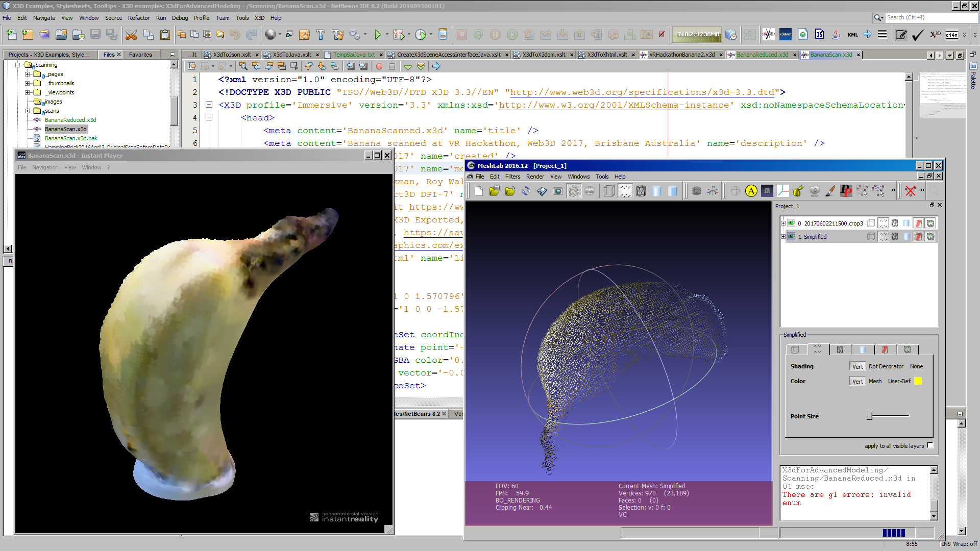
Task: Collapse the Scanning folder tree node
Action: click(x=18, y=65)
